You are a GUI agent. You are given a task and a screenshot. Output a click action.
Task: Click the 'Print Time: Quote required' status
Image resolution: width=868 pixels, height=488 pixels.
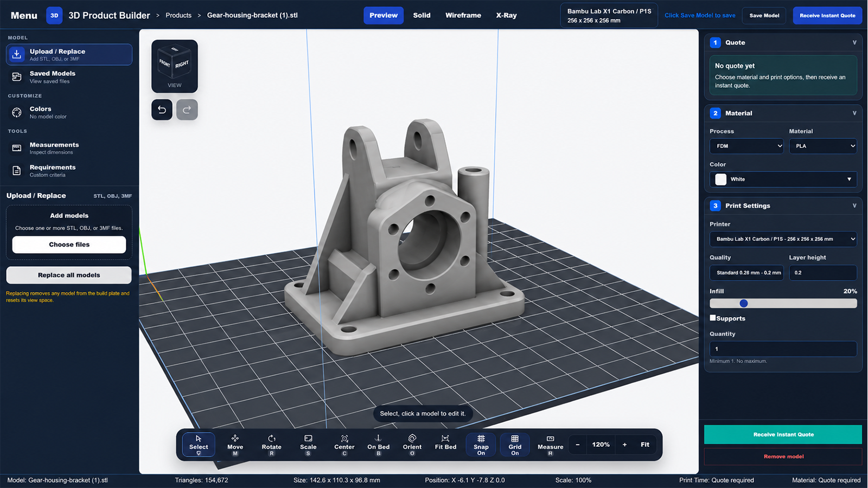[717, 480]
